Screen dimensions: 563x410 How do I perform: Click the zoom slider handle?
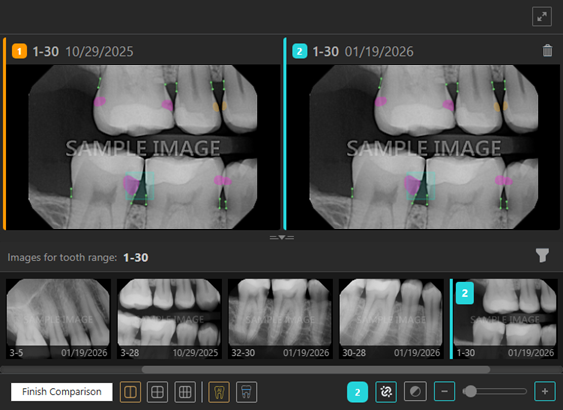(470, 391)
